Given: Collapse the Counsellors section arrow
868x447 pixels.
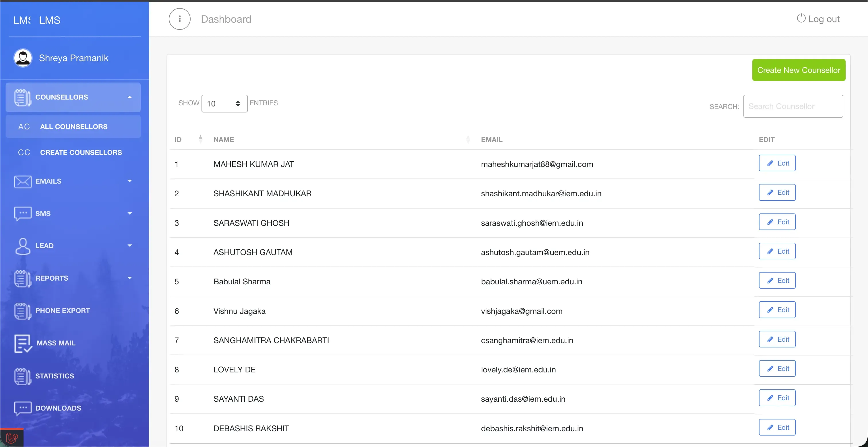Looking at the screenshot, I should [x=129, y=97].
